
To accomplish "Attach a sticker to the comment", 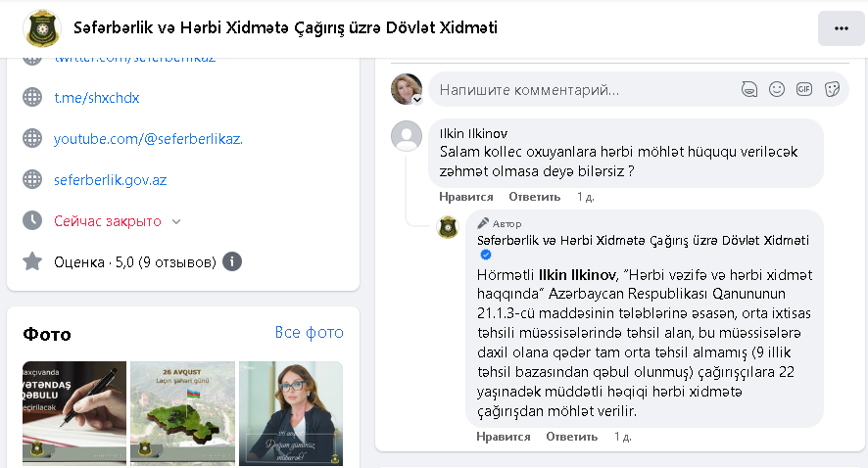I will 832,89.
